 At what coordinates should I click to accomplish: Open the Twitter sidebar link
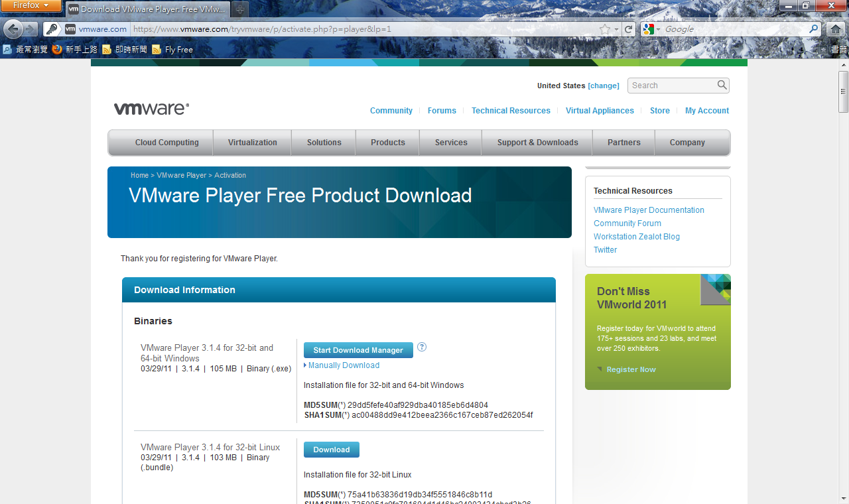[x=605, y=250]
